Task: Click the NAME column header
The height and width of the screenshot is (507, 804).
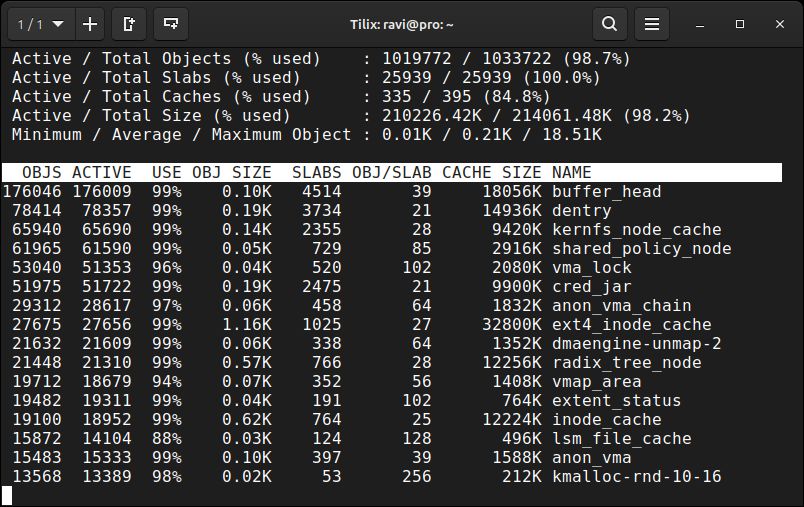Action: coord(572,172)
